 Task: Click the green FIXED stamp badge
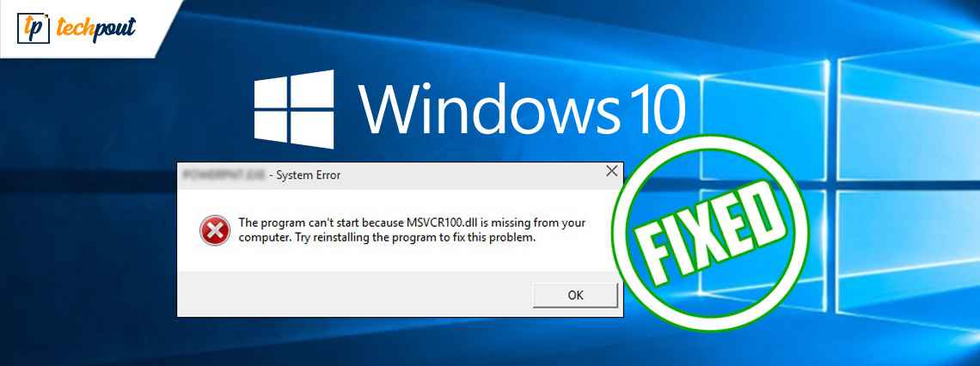tap(710, 232)
